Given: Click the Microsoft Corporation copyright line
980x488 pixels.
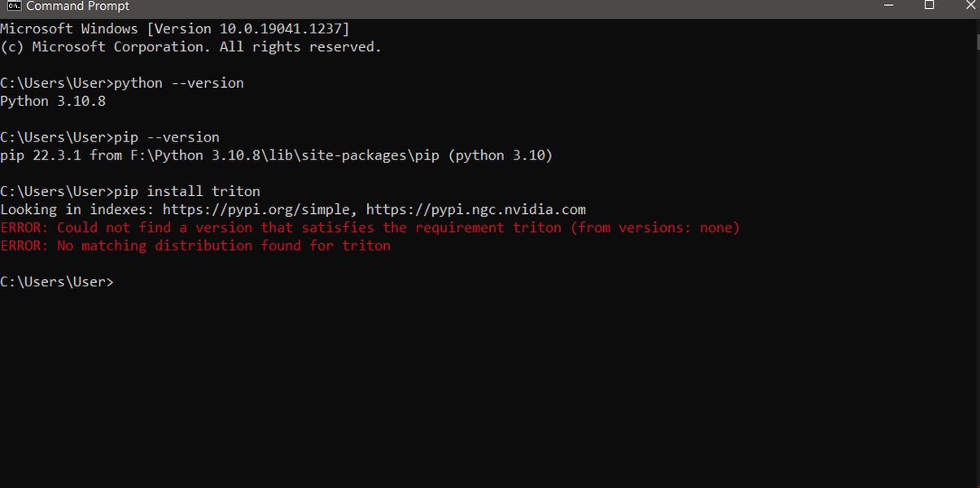Looking at the screenshot, I should pyautogui.click(x=191, y=47).
